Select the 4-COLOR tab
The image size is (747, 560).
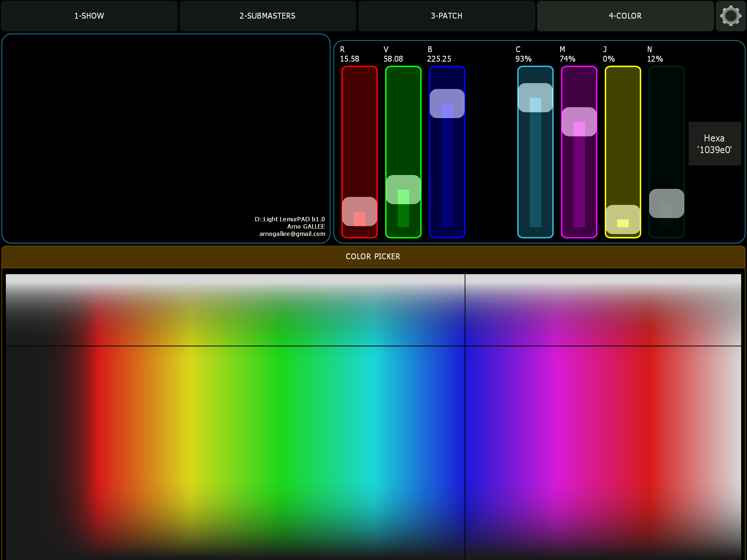pyautogui.click(x=625, y=16)
